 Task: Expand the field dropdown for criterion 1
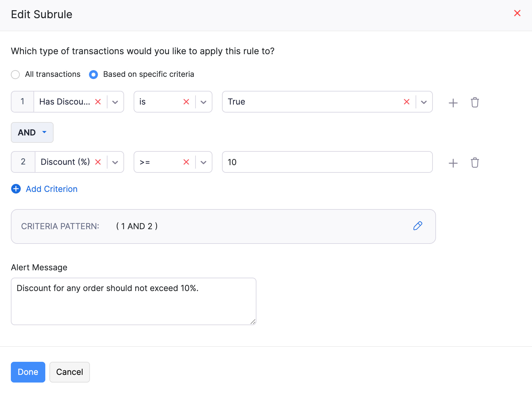(115, 102)
